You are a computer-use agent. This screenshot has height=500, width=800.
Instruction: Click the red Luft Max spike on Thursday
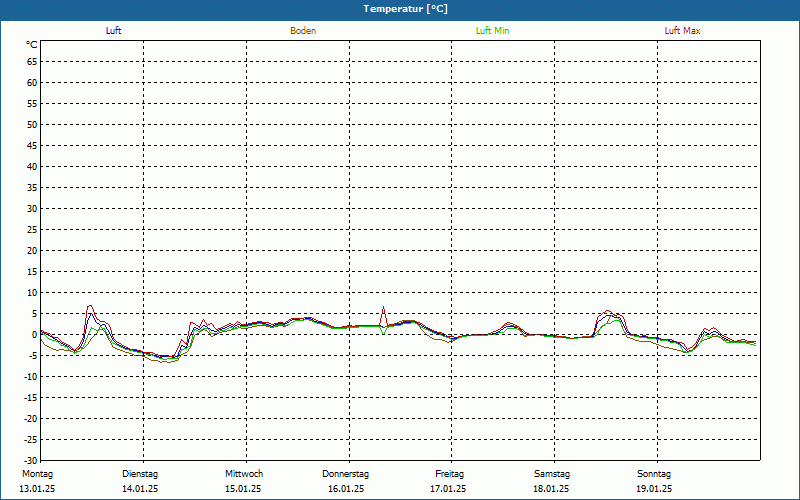383,307
